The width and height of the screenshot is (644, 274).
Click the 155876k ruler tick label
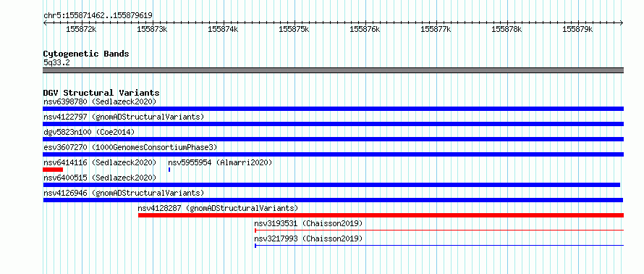pos(365,29)
